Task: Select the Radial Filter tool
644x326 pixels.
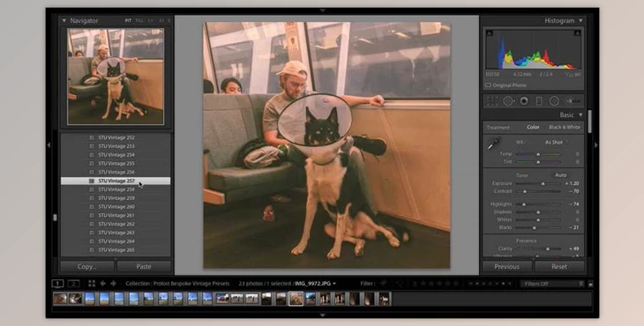Action: coord(554,100)
